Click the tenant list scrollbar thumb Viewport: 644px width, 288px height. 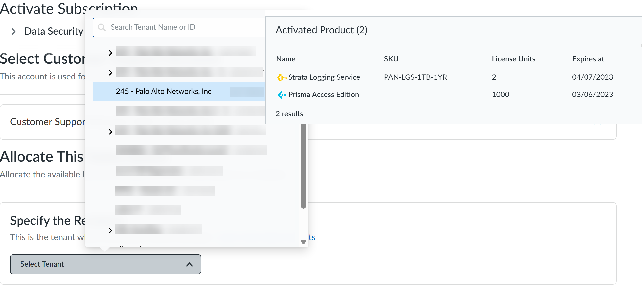[x=303, y=166]
